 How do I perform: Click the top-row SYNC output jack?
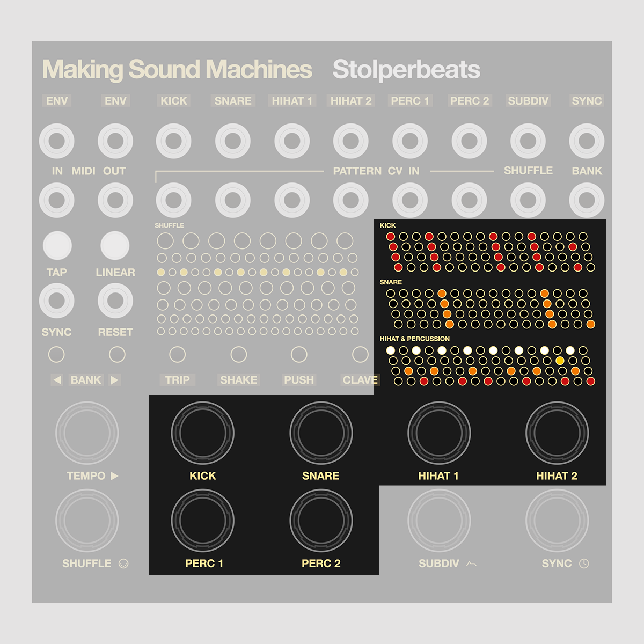click(x=587, y=141)
